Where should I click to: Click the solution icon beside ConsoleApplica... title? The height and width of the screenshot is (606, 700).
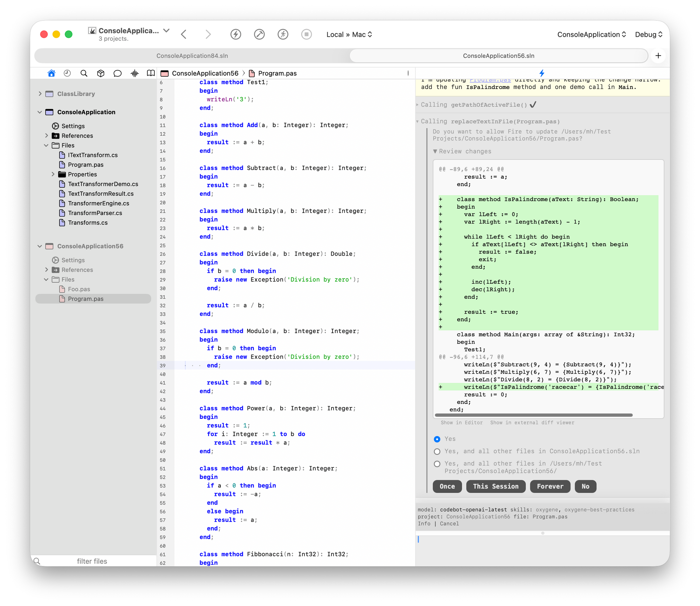tap(92, 30)
